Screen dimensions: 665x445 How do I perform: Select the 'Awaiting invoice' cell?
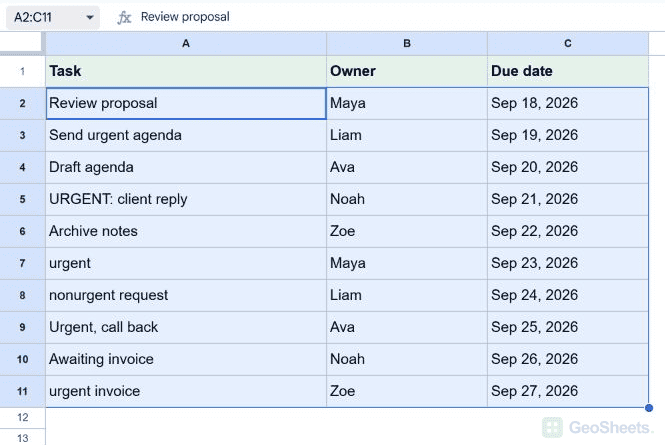click(x=186, y=359)
